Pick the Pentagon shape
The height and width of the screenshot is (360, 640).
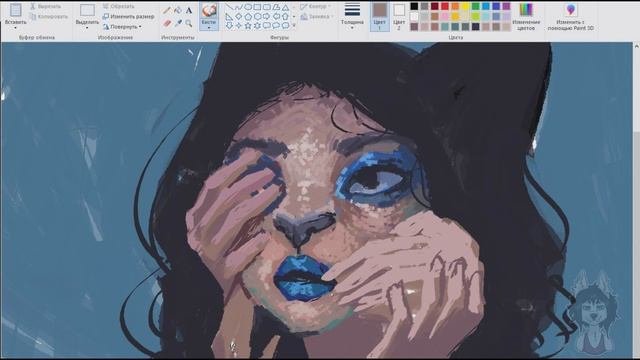coord(248,17)
